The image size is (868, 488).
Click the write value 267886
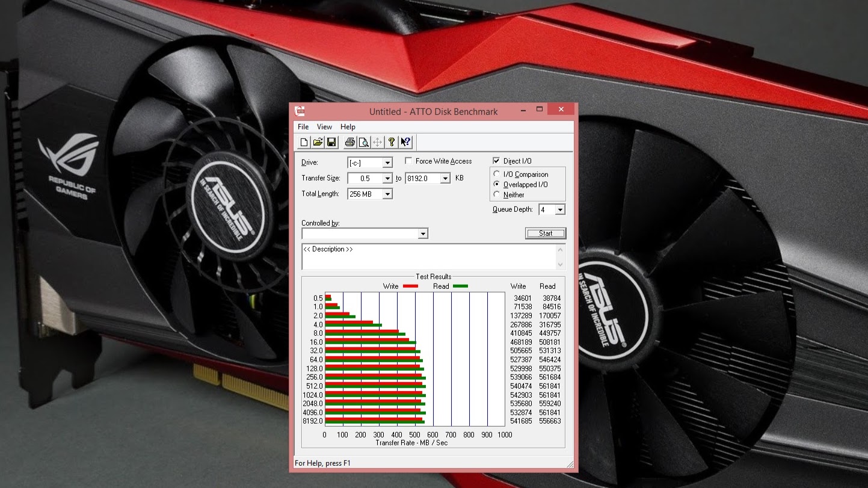[x=521, y=325]
